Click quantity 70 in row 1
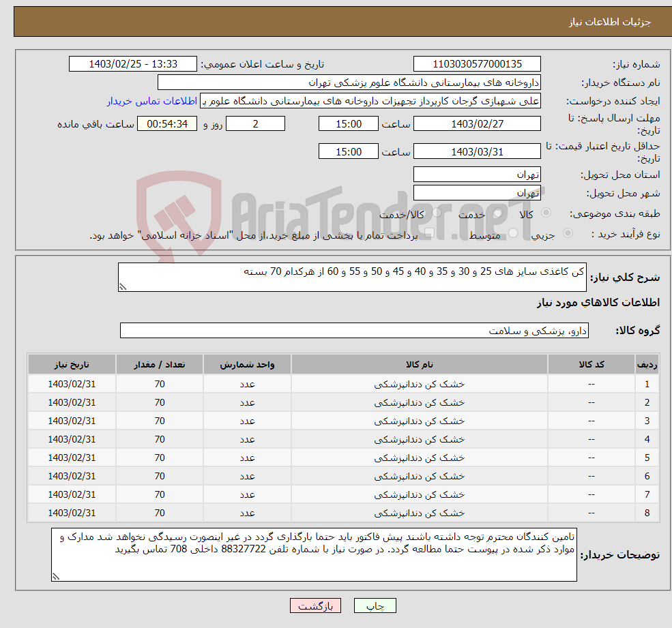Image resolution: width=672 pixels, height=628 pixels. (x=160, y=385)
